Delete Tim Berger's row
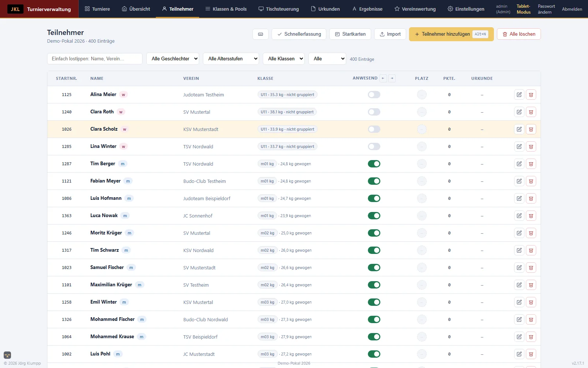The height and width of the screenshot is (368, 588). [x=531, y=164]
